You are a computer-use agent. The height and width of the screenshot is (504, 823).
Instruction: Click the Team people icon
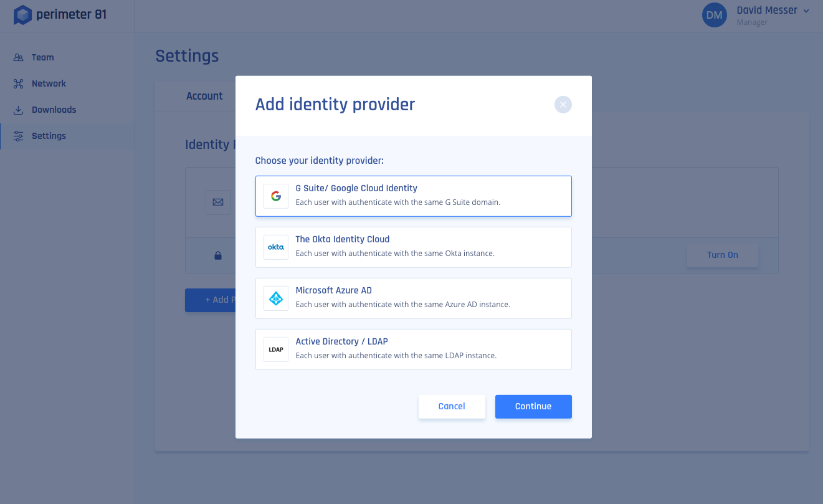18,57
